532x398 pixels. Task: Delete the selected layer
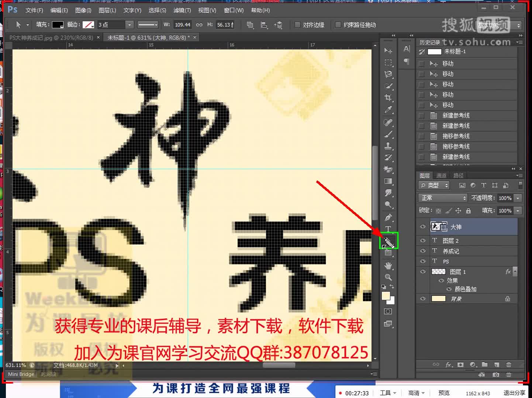[x=509, y=364]
